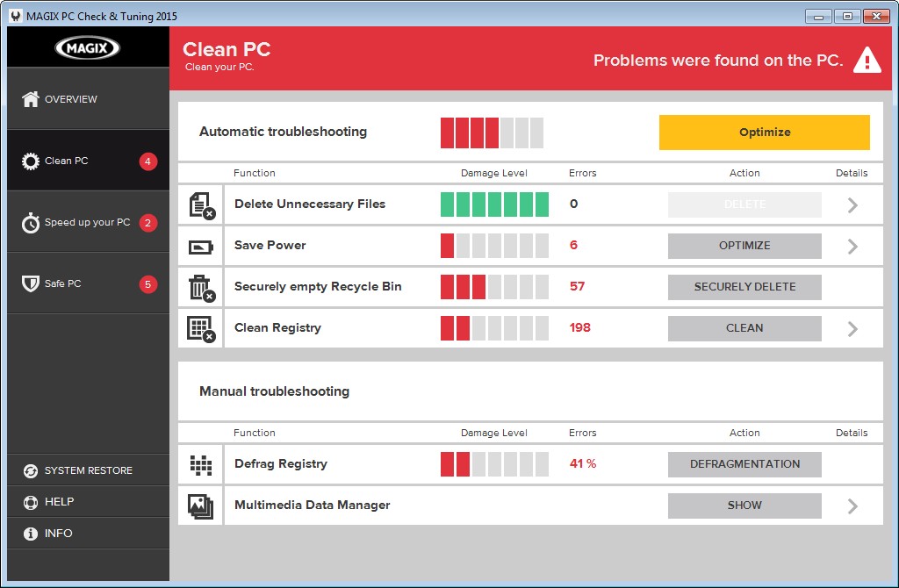Click the MAGIX logo at the top left

tap(87, 46)
